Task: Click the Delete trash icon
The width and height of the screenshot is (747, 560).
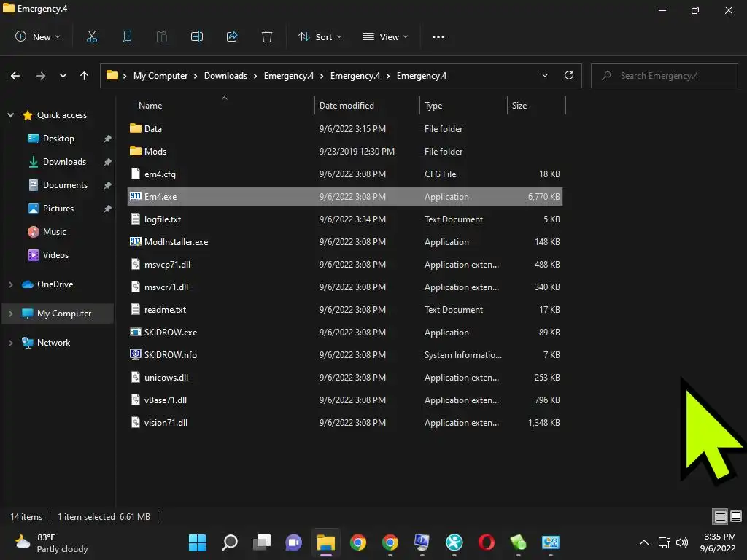Action: [267, 36]
